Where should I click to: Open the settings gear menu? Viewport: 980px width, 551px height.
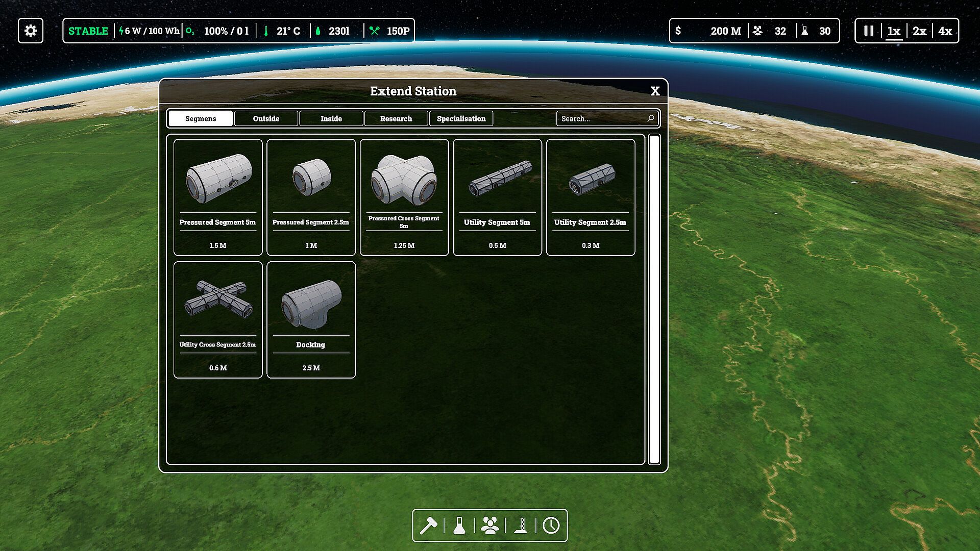(x=31, y=31)
